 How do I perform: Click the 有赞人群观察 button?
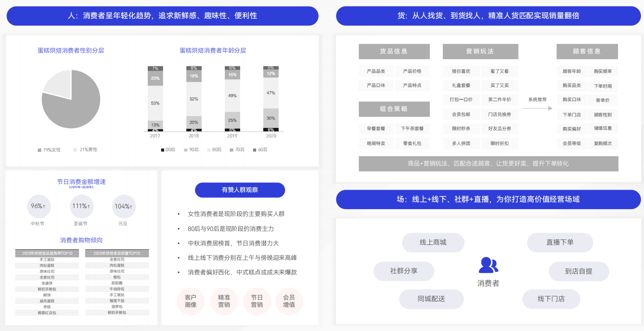pyautogui.click(x=240, y=190)
